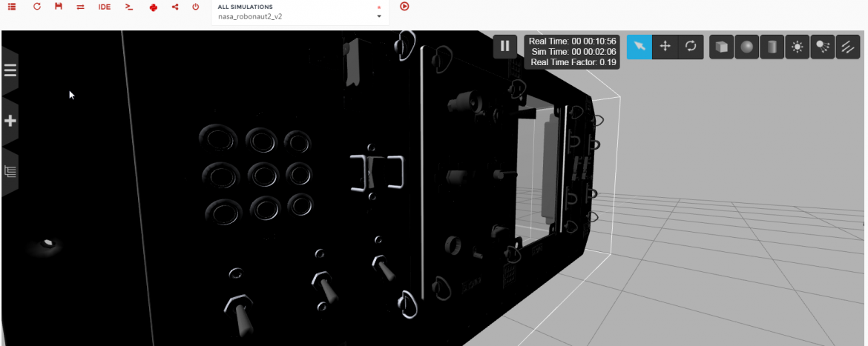Click the nasa_robonaut2_v2 simulation name
This screenshot has width=868, height=346.
click(250, 16)
